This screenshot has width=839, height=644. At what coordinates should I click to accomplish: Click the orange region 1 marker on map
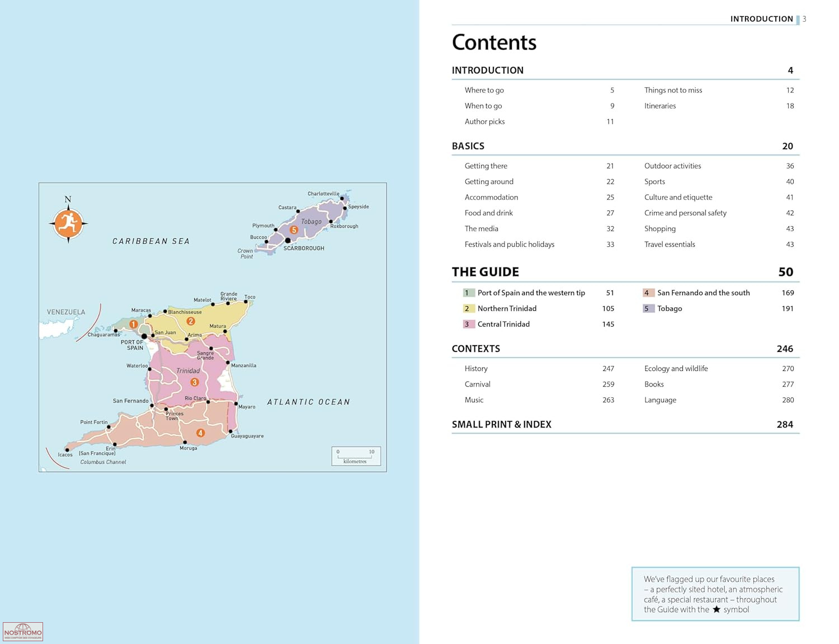coord(133,324)
